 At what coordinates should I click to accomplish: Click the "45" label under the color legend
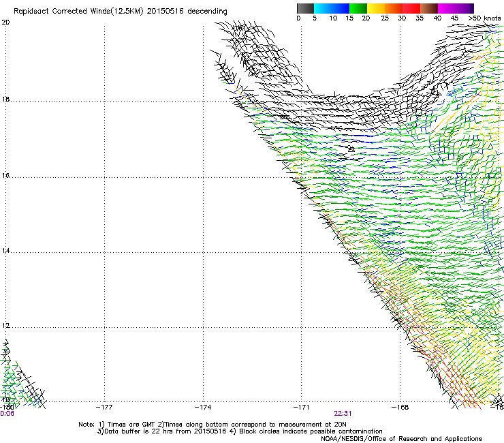click(x=454, y=18)
